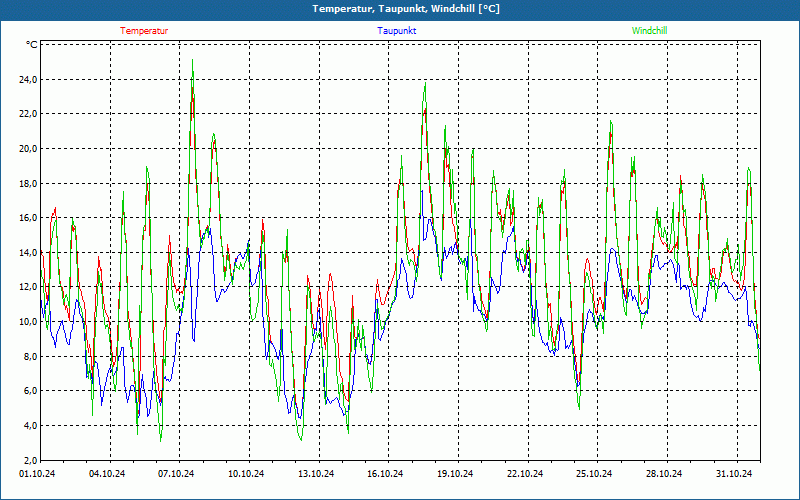Click the 22.10.24 date label
The height and width of the screenshot is (500, 800).
(525, 474)
